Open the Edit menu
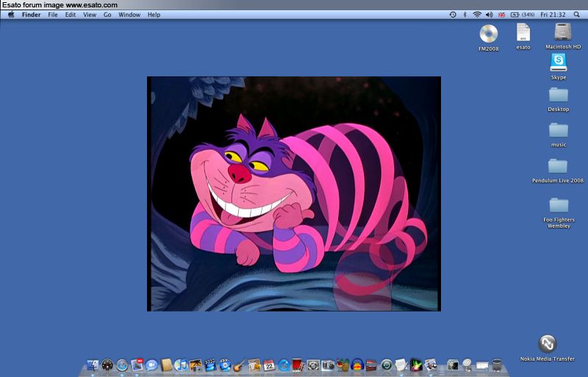Image resolution: width=588 pixels, height=377 pixels. pyautogui.click(x=71, y=15)
